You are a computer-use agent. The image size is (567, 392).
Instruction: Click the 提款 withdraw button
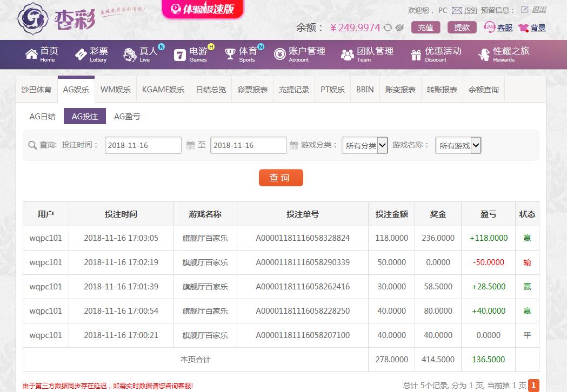pos(462,28)
